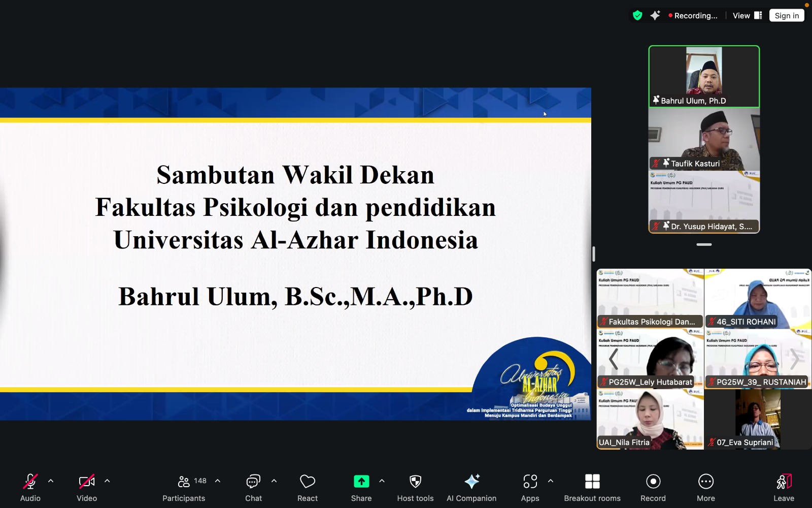Click the green encryption shield icon
The height and width of the screenshot is (508, 812).
(637, 16)
